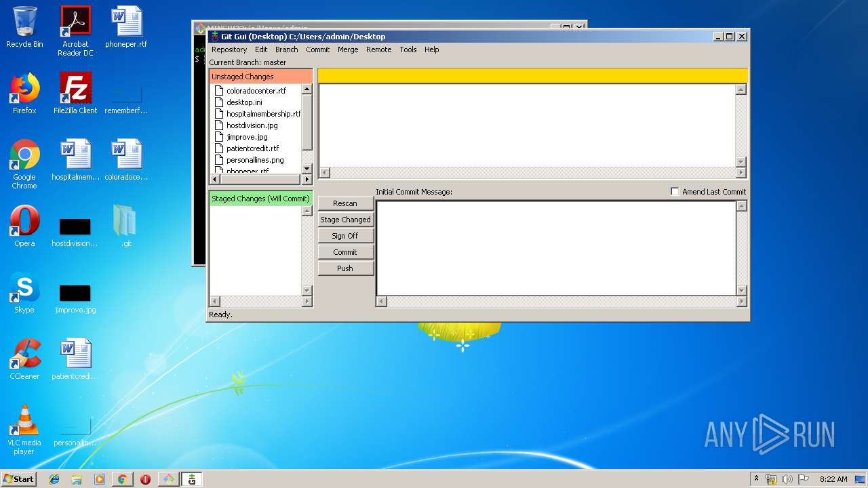The height and width of the screenshot is (488, 868).
Task: Click the file icon next to hospitalmembership.rtf
Action: coord(219,113)
